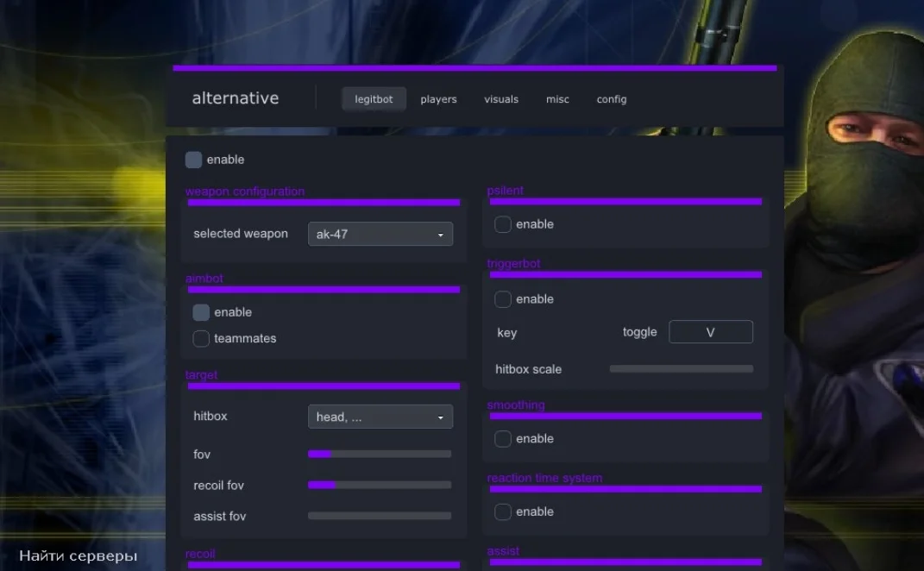Screen dimensions: 924x571
Task: Click the fov slider
Action: [380, 454]
